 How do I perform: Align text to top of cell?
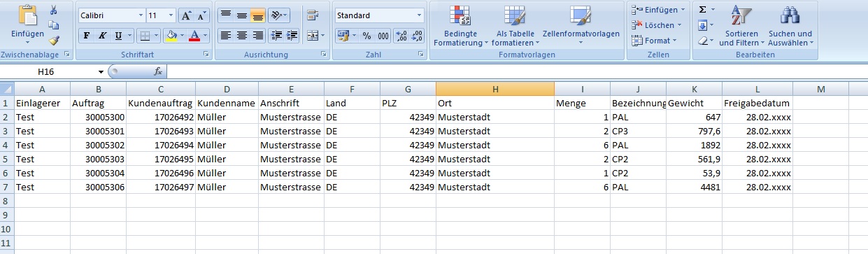click(x=225, y=15)
